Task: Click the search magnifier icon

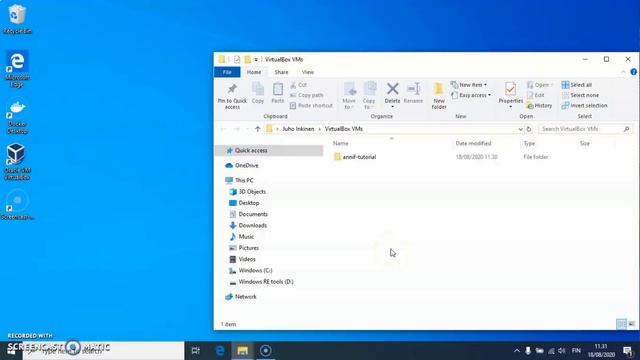Action: tap(627, 129)
